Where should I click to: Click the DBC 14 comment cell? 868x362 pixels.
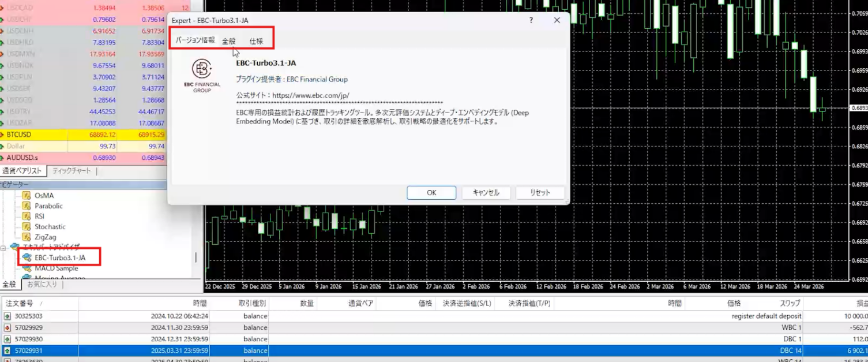point(791,350)
